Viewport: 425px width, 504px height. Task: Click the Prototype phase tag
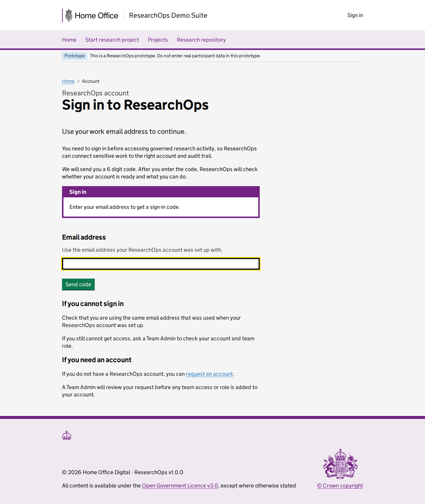pyautogui.click(x=74, y=56)
